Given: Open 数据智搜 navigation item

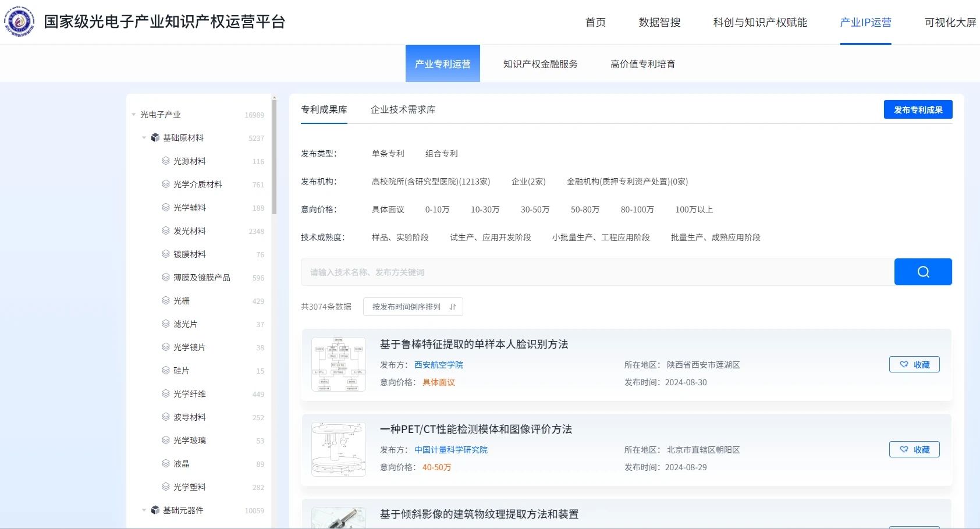Looking at the screenshot, I should [x=660, y=22].
